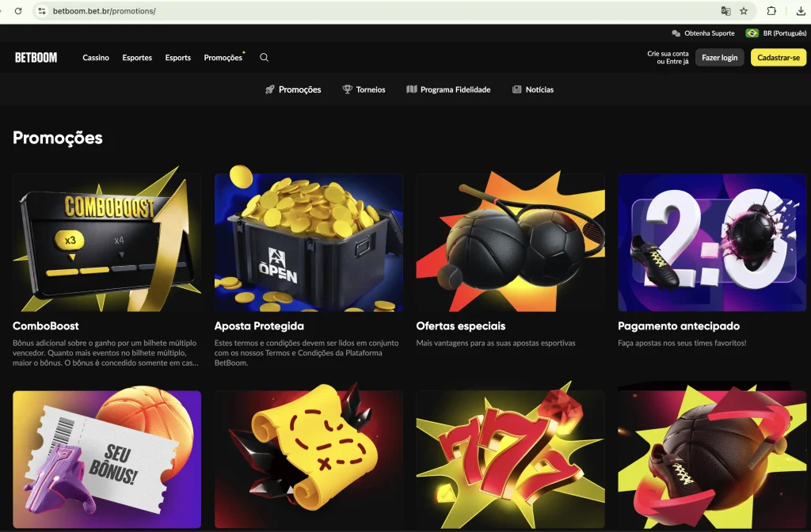Click 'Mais vantagens para as suas apostas esportivas'

496,343
